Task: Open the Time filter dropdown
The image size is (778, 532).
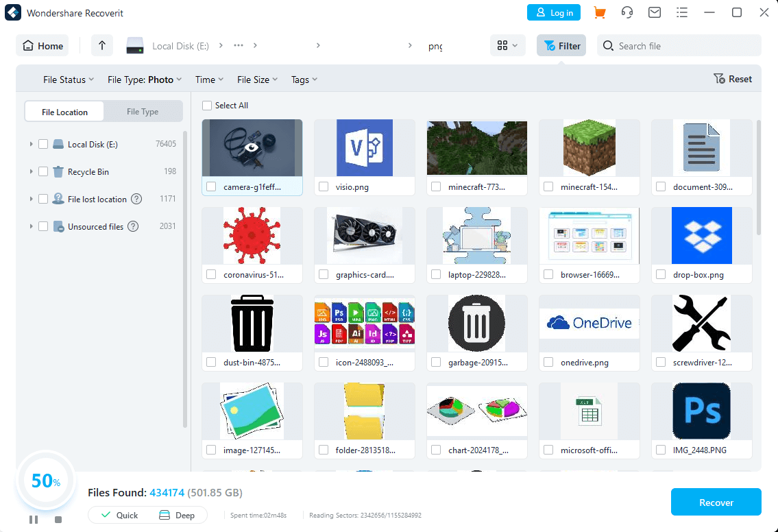Action: point(209,80)
